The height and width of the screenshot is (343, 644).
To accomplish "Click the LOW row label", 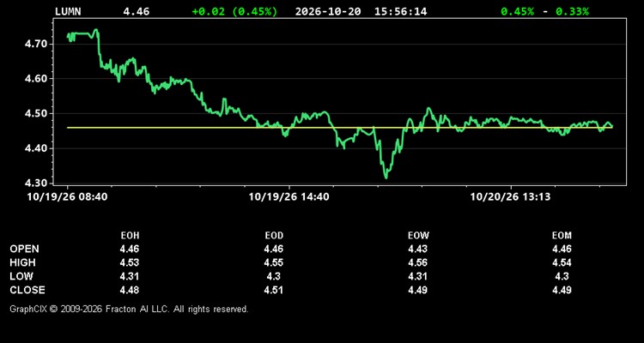I will (21, 276).
